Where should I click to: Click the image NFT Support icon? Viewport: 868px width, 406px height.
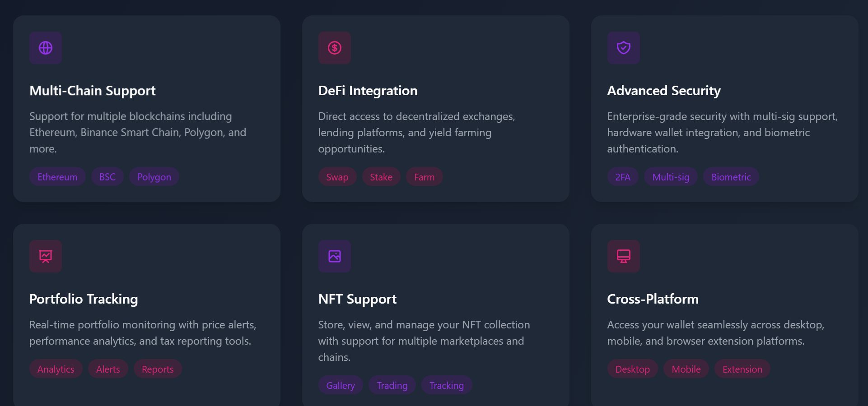[335, 256]
